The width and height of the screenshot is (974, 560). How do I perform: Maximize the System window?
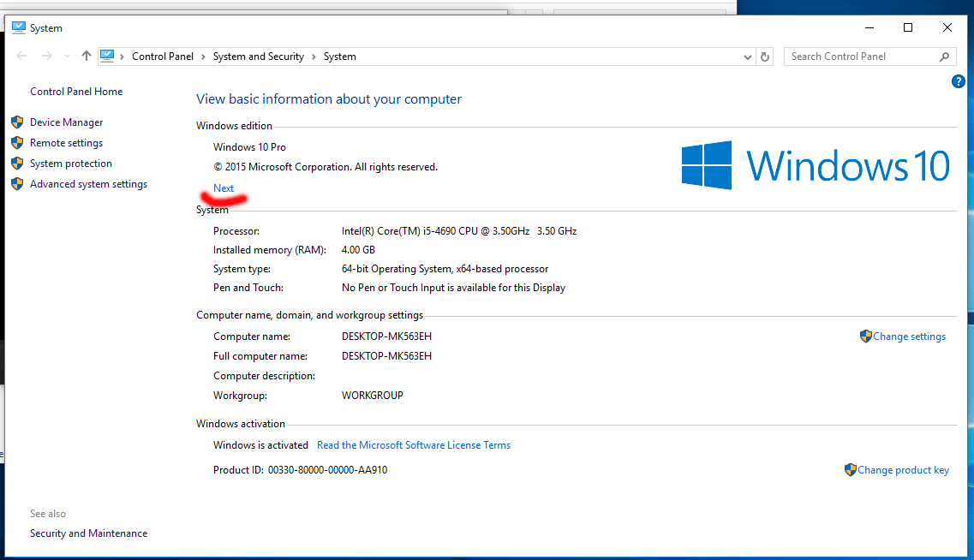[907, 28]
